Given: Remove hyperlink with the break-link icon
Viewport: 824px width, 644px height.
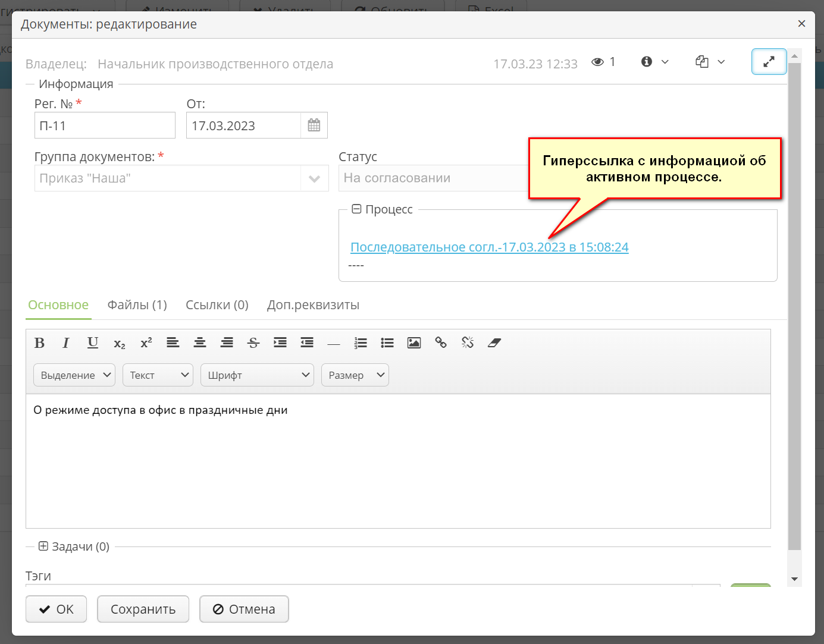Looking at the screenshot, I should [x=468, y=343].
